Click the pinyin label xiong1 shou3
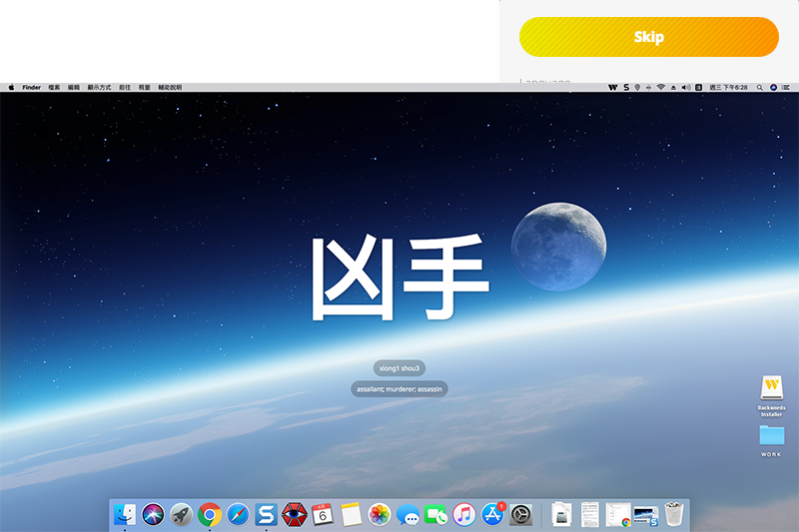The width and height of the screenshot is (799, 532). tap(399, 368)
